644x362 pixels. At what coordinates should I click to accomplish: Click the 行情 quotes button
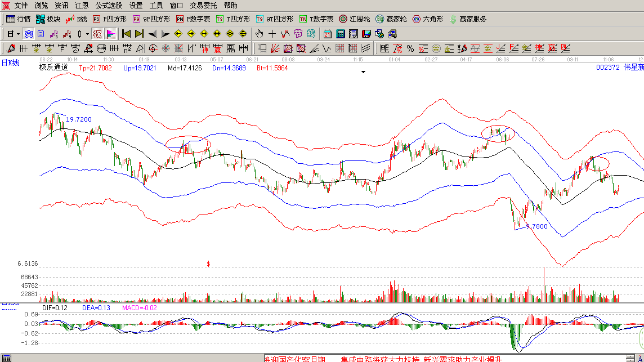(19, 19)
